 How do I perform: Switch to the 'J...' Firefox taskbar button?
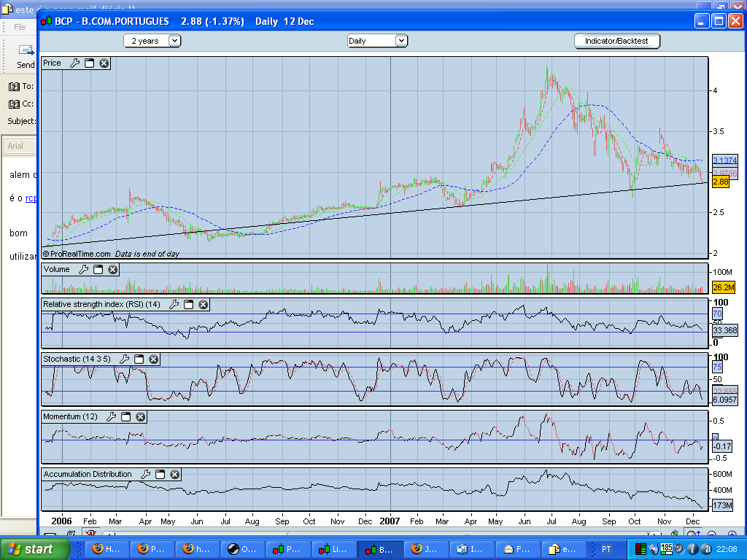coord(425,549)
